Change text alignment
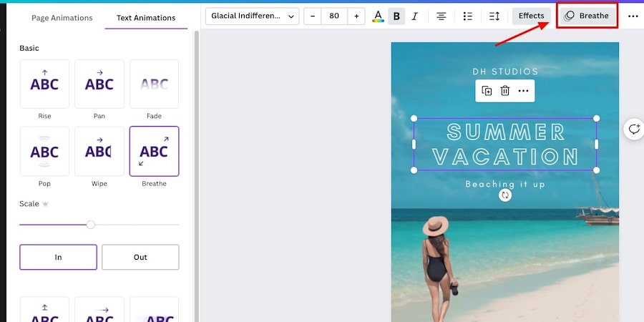Image resolution: width=644 pixels, height=322 pixels. pos(441,16)
